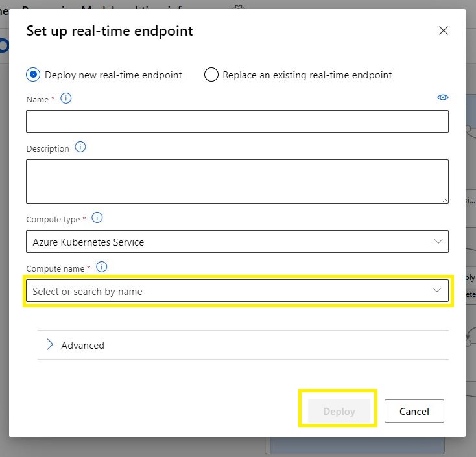Click the eye preview icon above Name field
Screen dimensions: 476x457
443,97
